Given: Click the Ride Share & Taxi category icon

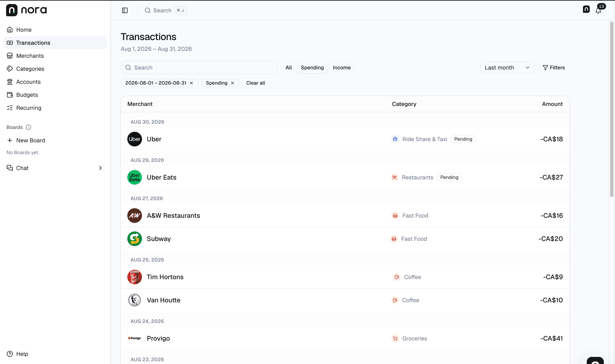Looking at the screenshot, I should pos(395,139).
